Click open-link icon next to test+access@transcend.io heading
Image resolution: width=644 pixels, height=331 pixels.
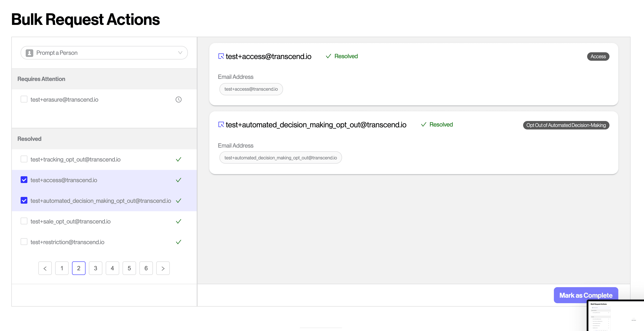221,56
